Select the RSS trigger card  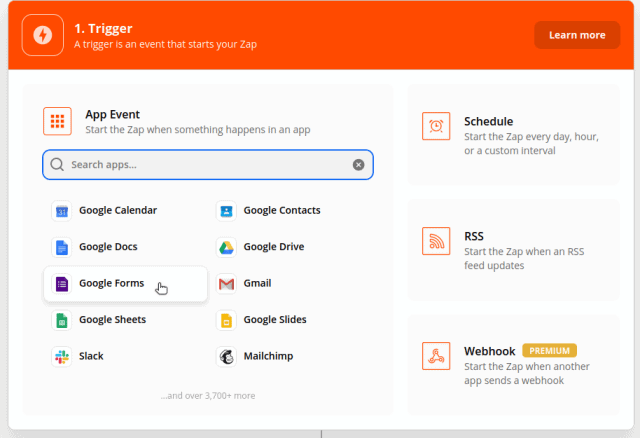coord(513,250)
